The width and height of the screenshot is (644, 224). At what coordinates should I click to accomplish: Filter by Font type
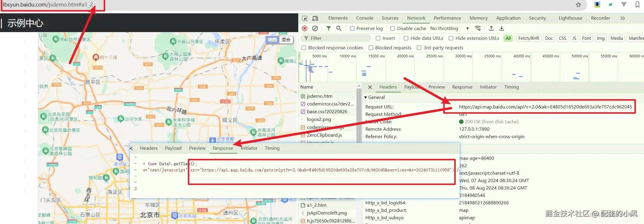pos(586,38)
